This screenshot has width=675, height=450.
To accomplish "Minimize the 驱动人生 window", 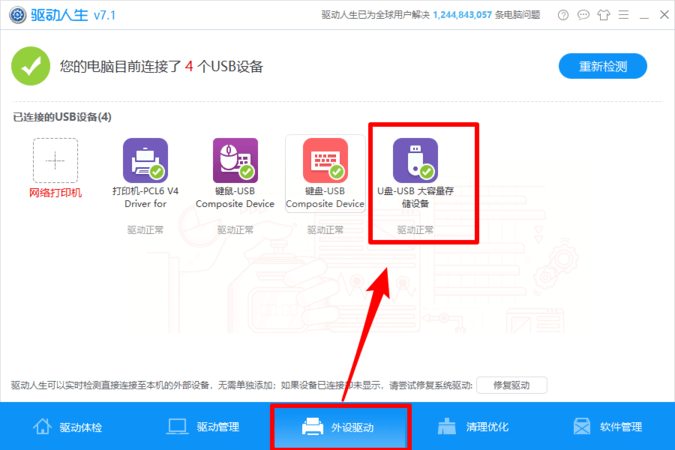I will pos(644,16).
